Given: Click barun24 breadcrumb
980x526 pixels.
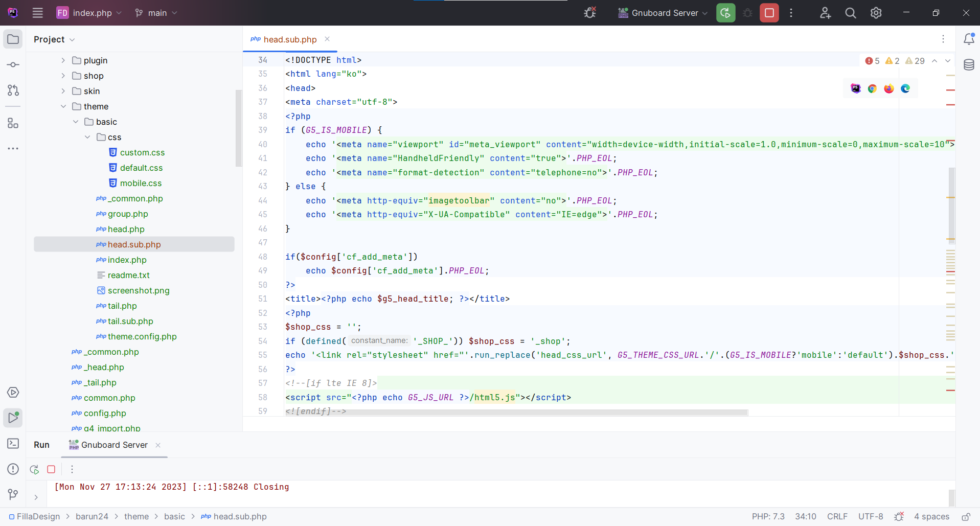Looking at the screenshot, I should 92,517.
